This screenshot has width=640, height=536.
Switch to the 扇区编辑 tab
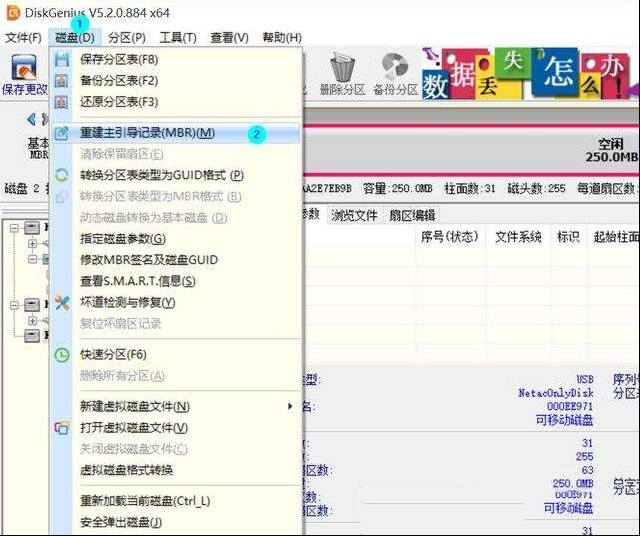pyautogui.click(x=411, y=215)
